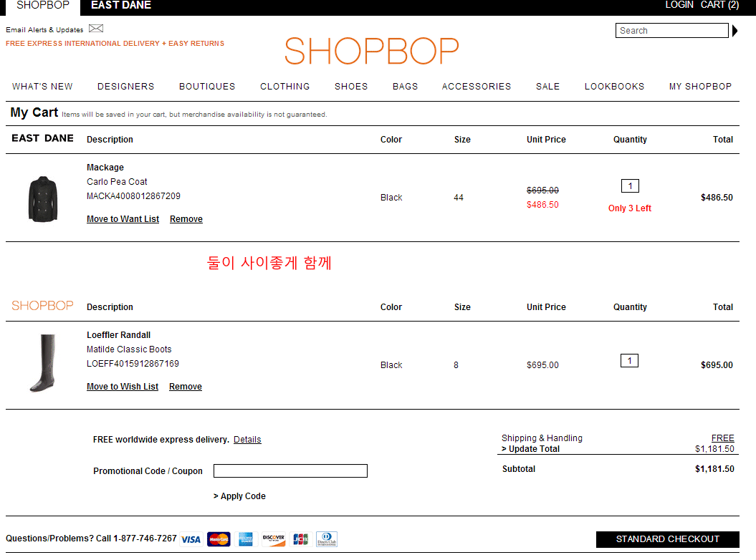
Task: Click the quantity box for the pea coat
Action: pyautogui.click(x=630, y=186)
